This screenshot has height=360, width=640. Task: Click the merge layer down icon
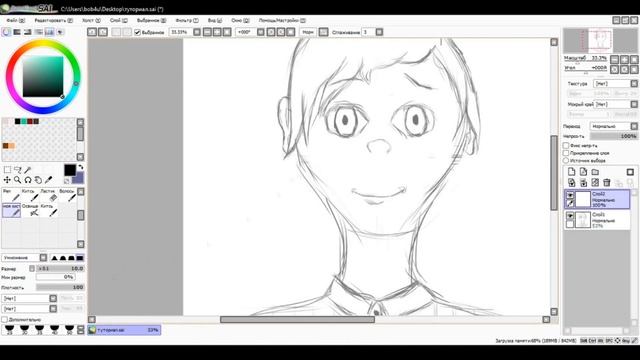(583, 182)
